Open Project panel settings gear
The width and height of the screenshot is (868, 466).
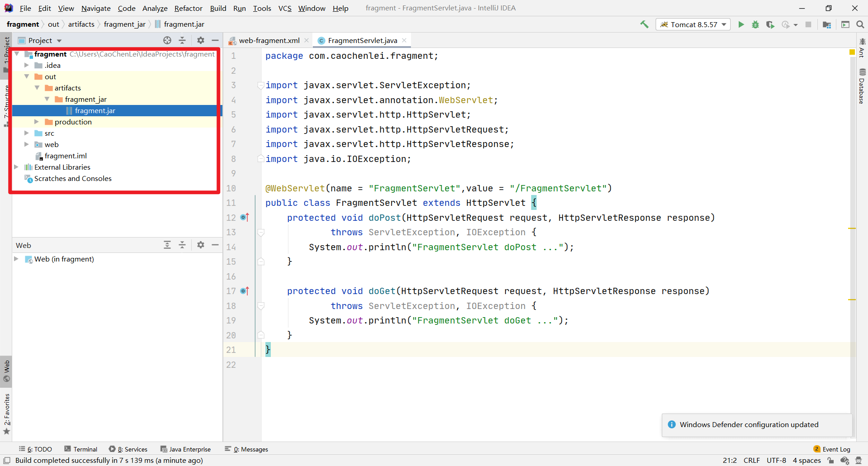[x=201, y=40]
